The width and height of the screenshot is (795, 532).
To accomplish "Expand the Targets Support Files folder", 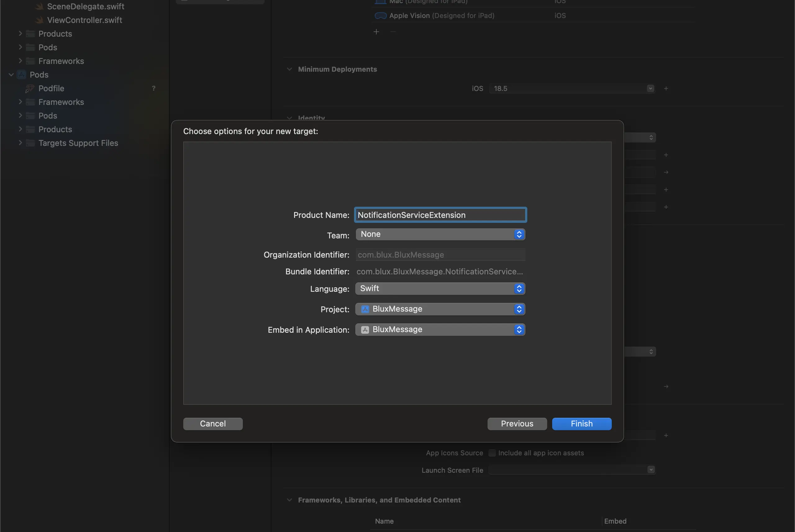I will [20, 142].
